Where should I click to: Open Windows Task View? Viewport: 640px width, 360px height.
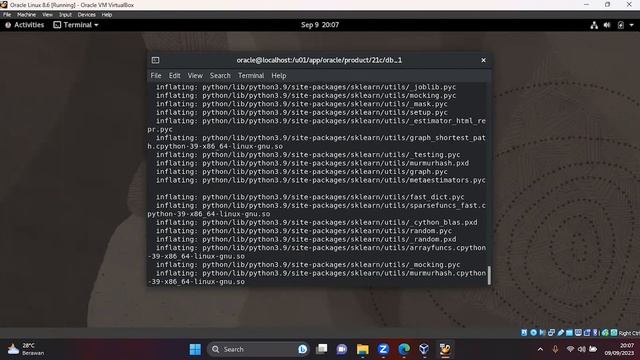coord(322,349)
